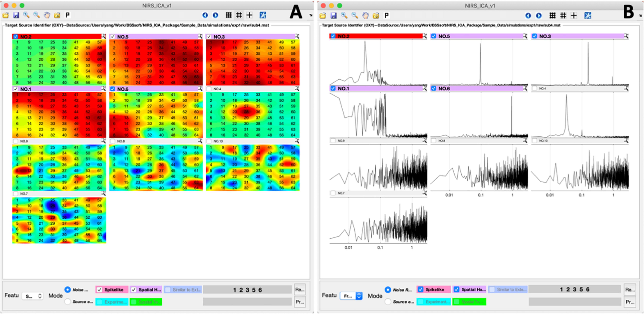
Task: Choose hash grid layout icon in window A
Action: tap(239, 15)
